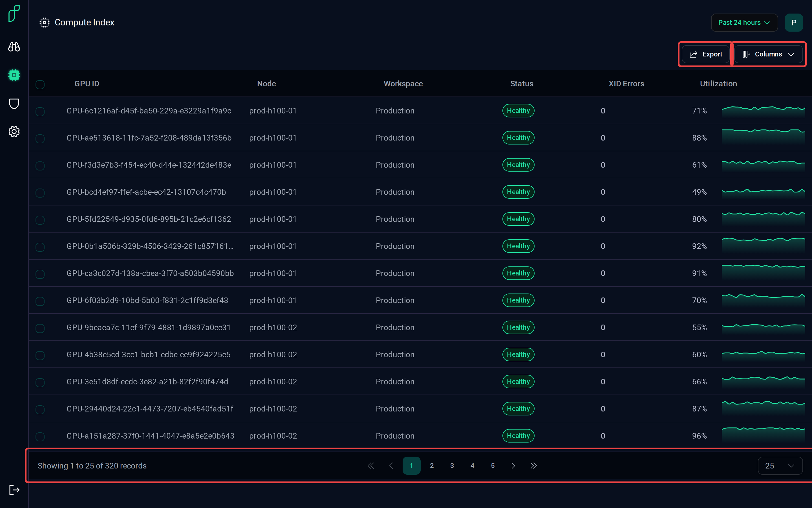Click prod-h100-02 in the GPU-4b38e5cd row

click(x=273, y=354)
